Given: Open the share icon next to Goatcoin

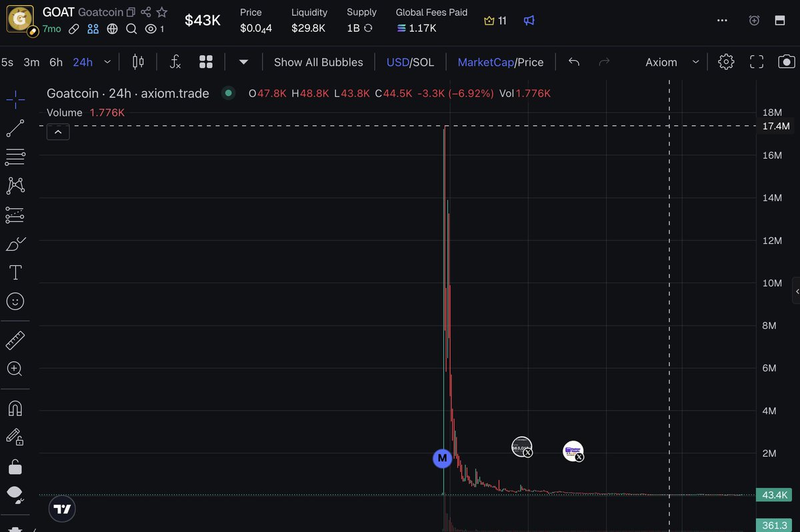Looking at the screenshot, I should [146, 12].
